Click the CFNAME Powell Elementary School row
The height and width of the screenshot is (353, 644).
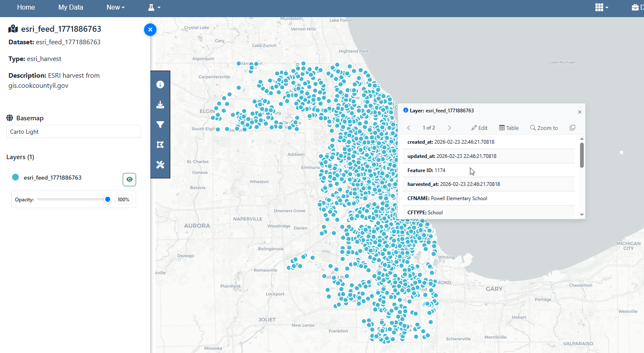488,198
